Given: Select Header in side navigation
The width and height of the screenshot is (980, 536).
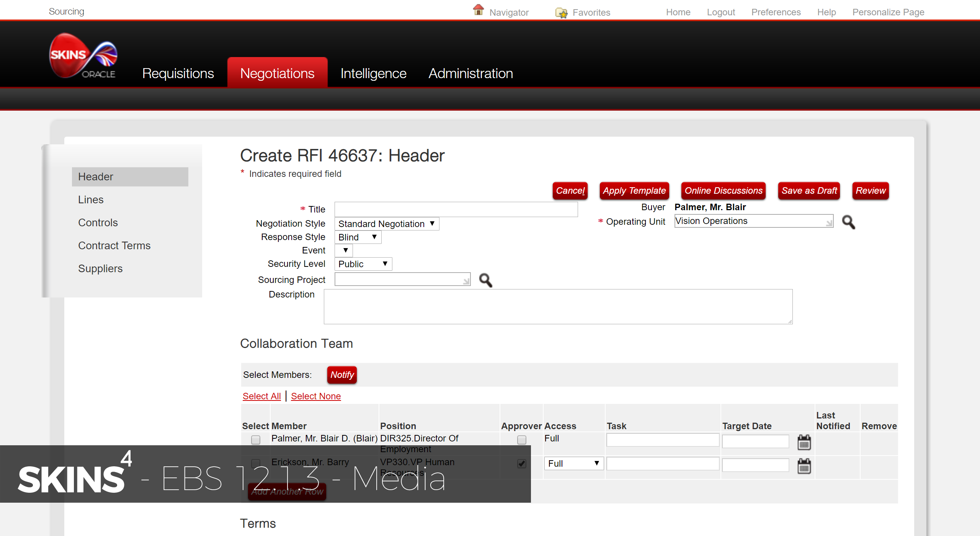Looking at the screenshot, I should tap(130, 177).
